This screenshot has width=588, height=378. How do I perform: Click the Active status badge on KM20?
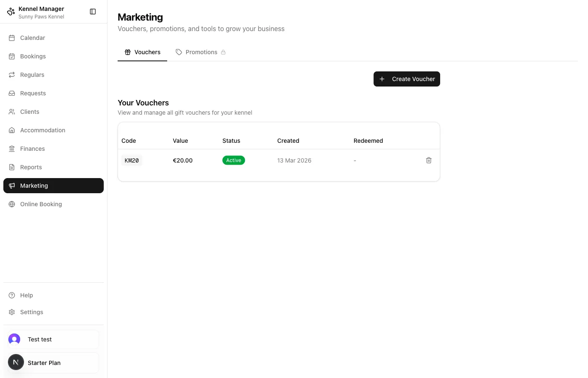234,160
